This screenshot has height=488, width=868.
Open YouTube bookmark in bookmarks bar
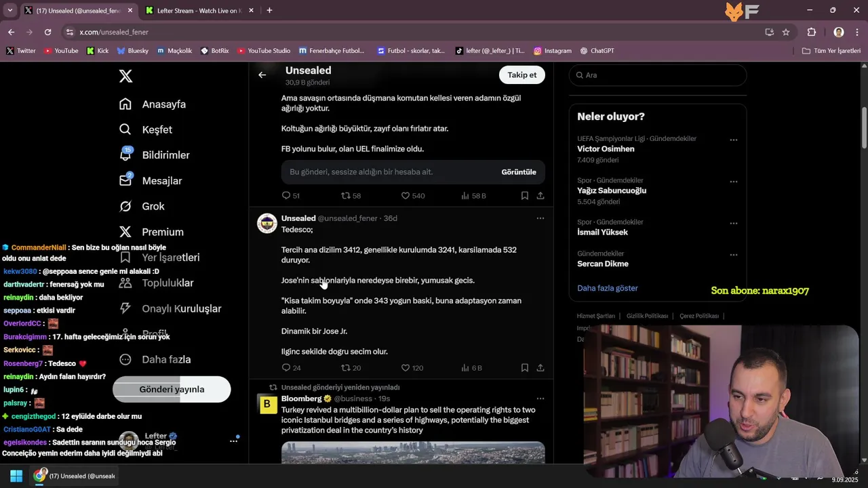[x=61, y=51]
